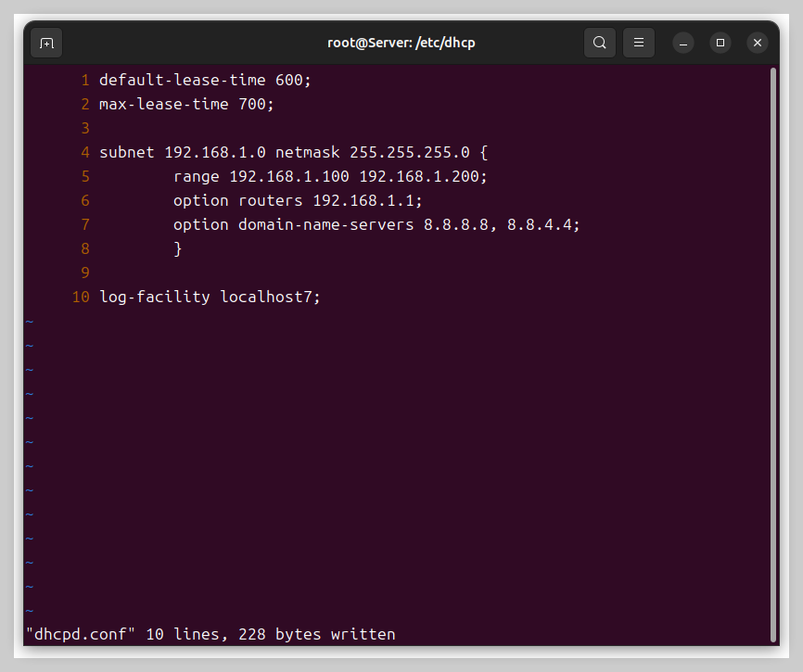The height and width of the screenshot is (672, 803).
Task: Click on 'default-lease-time' in line 1
Action: (183, 81)
